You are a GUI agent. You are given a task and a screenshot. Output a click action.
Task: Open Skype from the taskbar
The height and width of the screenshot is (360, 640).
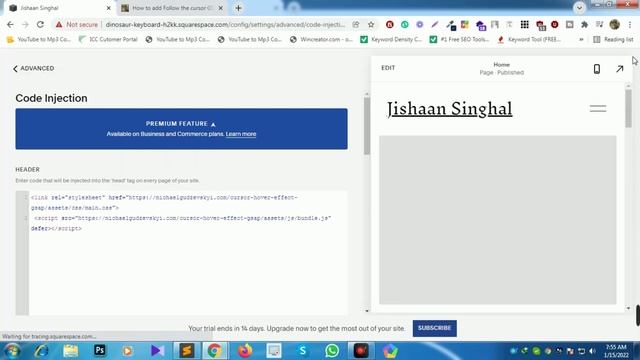[302, 351]
